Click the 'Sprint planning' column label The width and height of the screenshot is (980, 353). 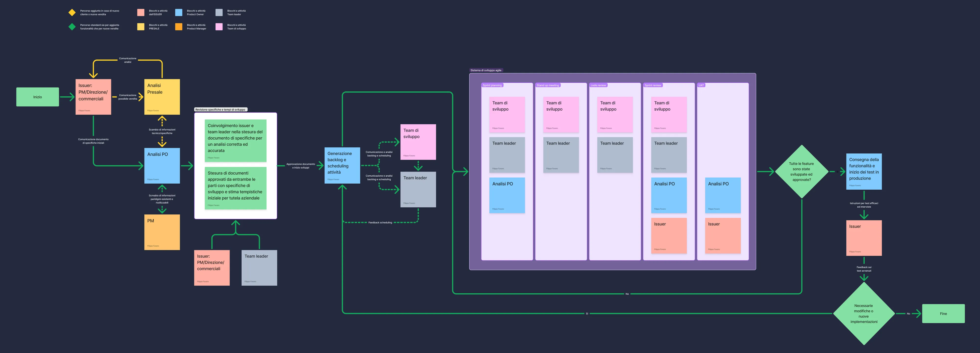click(x=492, y=85)
